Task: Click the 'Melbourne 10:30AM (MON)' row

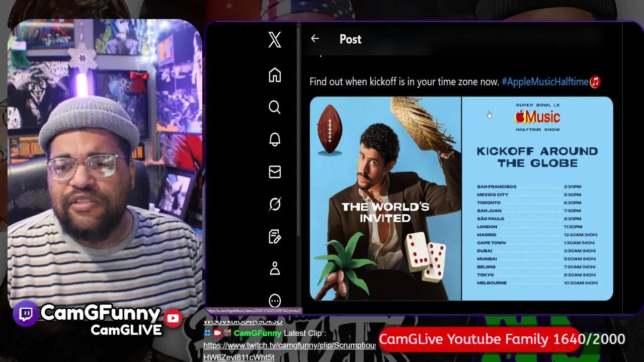Action: [537, 283]
